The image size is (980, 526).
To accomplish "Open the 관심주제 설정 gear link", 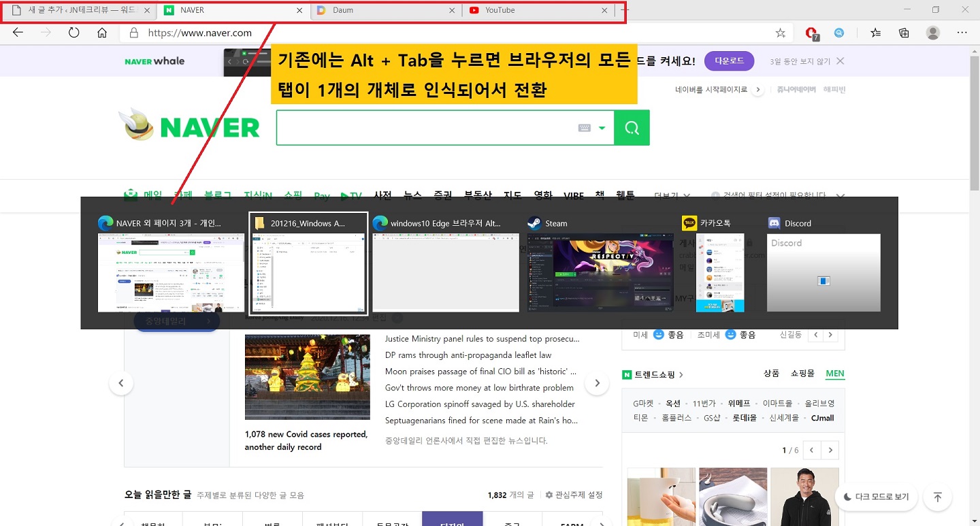I will [x=574, y=495].
